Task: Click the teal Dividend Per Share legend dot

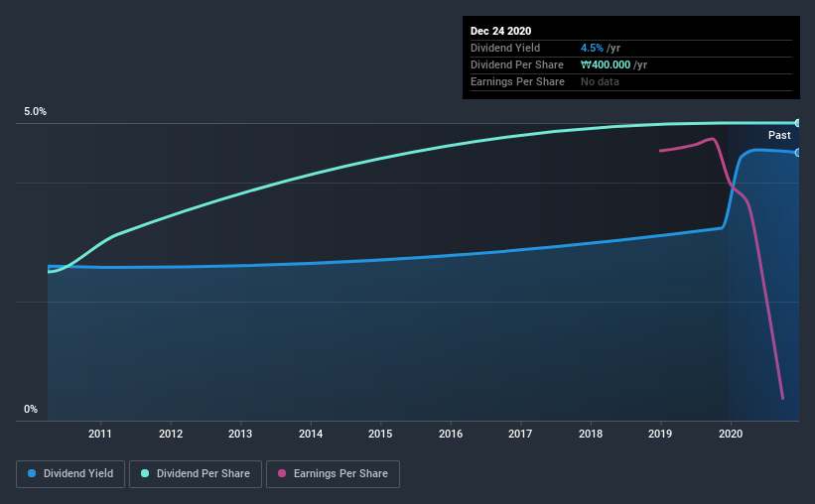Action: click(145, 473)
